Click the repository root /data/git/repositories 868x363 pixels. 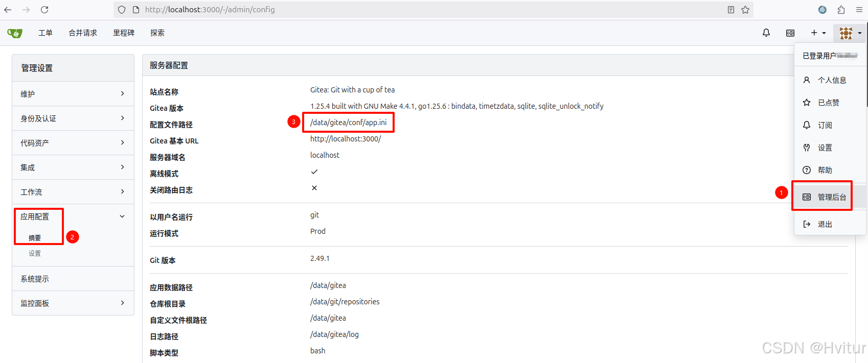pos(345,302)
